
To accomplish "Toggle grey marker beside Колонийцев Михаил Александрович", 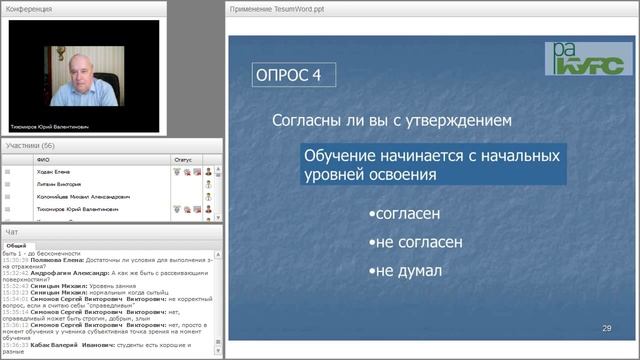I will [x=7, y=197].
